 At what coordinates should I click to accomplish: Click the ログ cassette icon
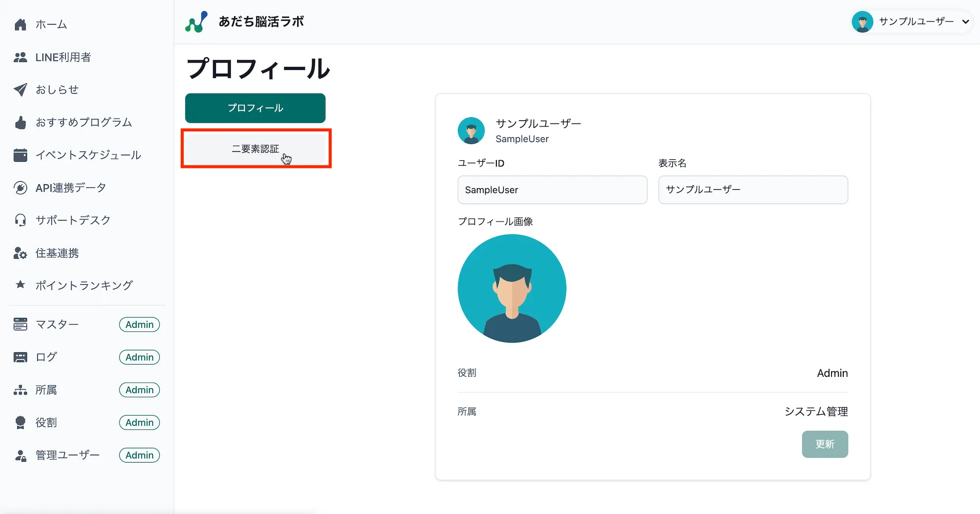point(20,357)
